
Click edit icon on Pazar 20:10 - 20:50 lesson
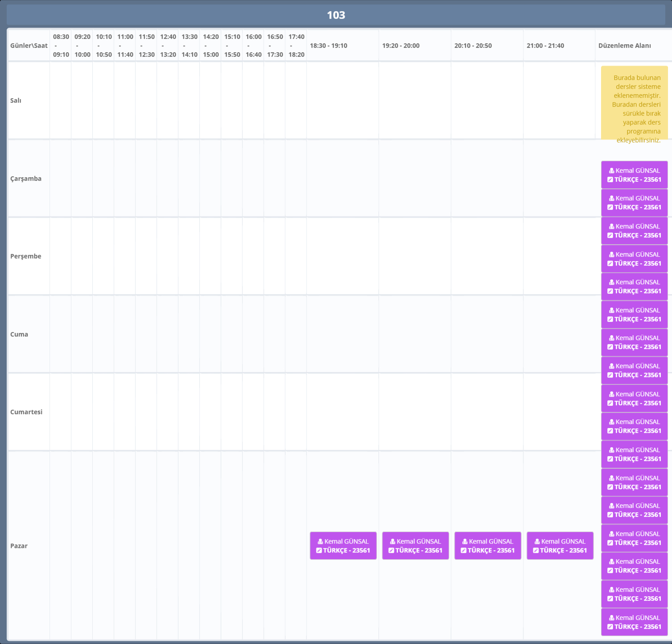[x=463, y=551]
